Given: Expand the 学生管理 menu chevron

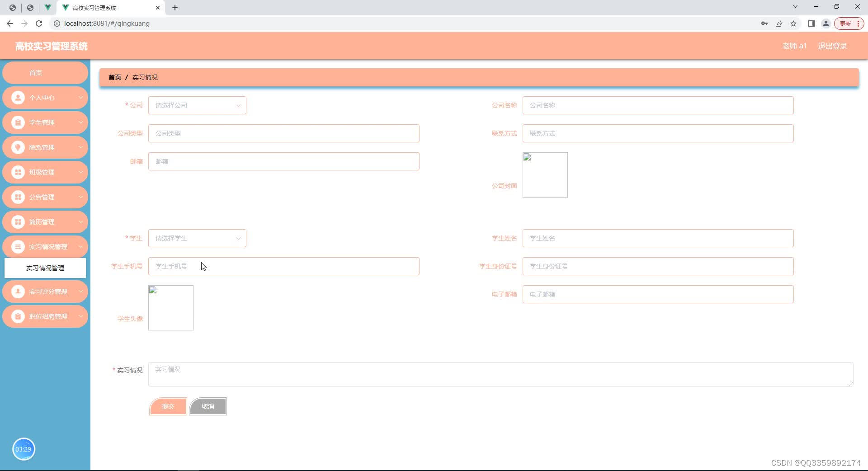Looking at the screenshot, I should (80, 122).
